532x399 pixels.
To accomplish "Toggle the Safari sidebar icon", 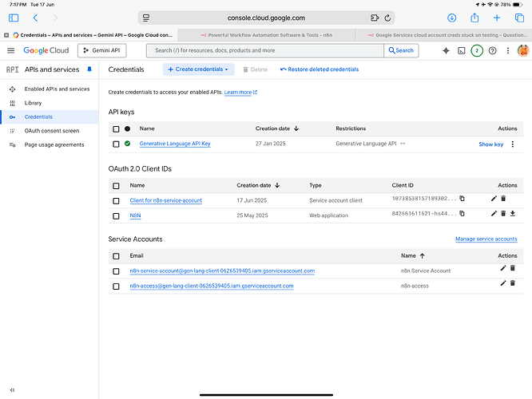I will tap(14, 18).
